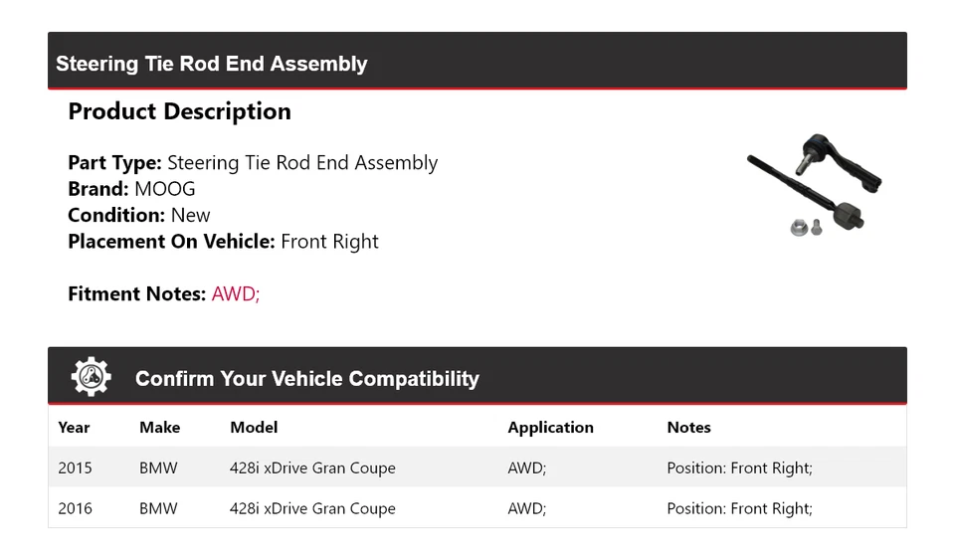Click the Steering Tie Rod End Assembly title
This screenshot has width=955, height=560.
click(x=212, y=64)
